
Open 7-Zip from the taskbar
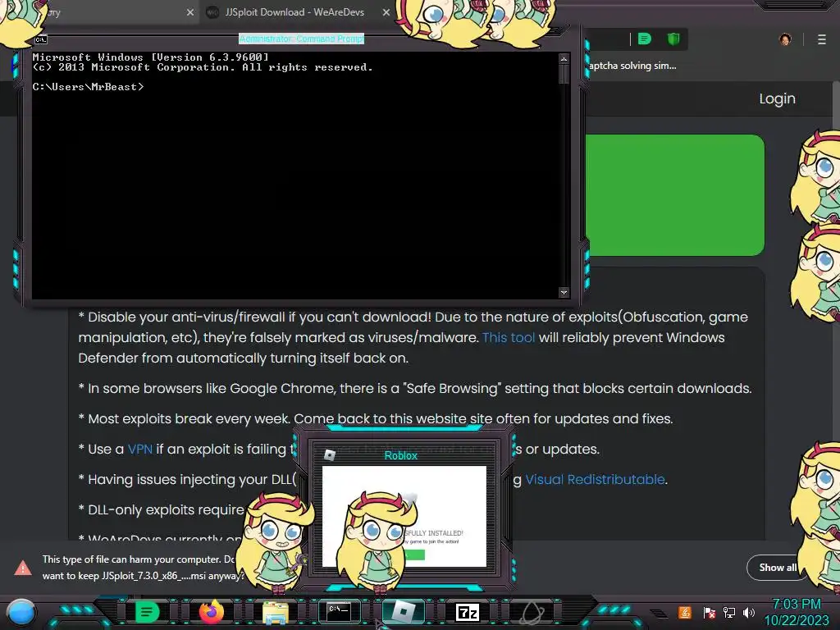tap(467, 612)
